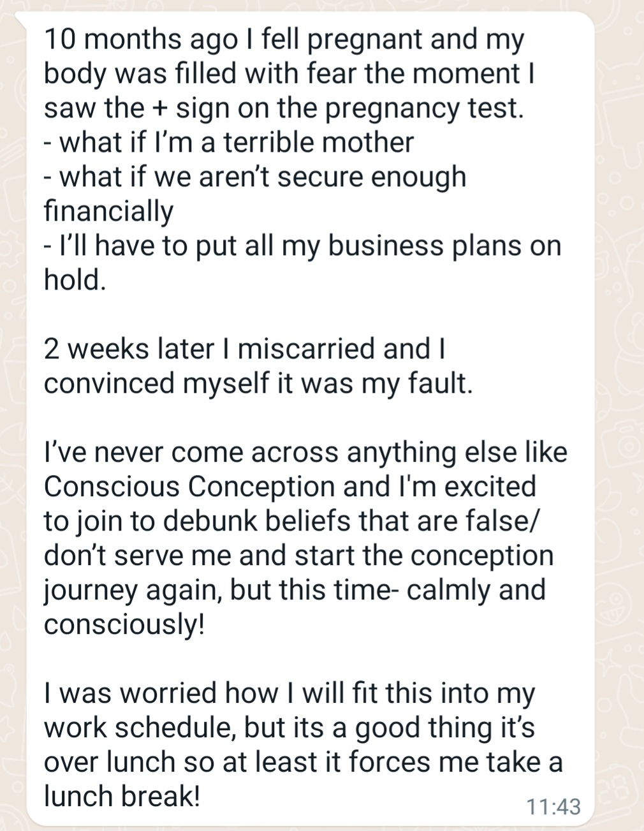Click the "work schedule" line
The width and height of the screenshot is (644, 831).
pyautogui.click(x=289, y=728)
